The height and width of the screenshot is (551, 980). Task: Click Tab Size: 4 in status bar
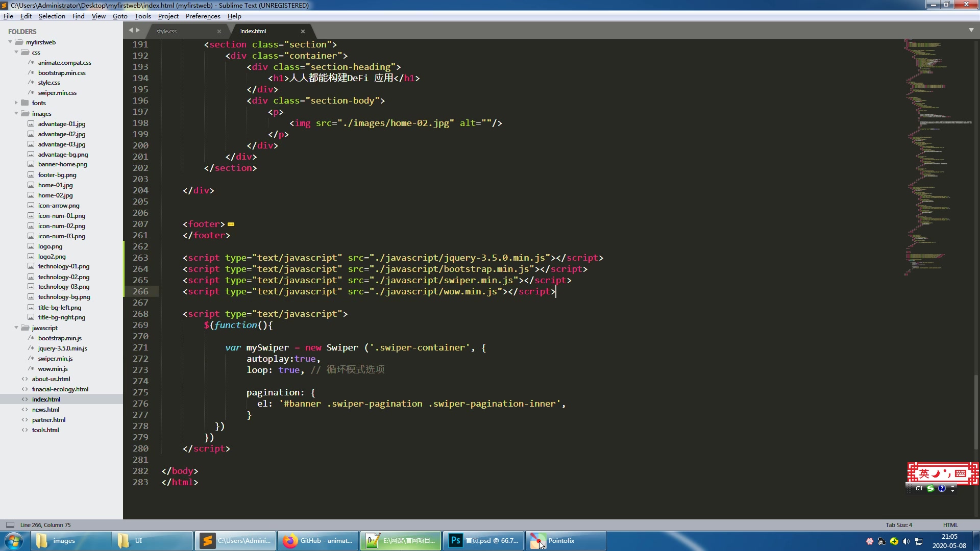coord(898,525)
